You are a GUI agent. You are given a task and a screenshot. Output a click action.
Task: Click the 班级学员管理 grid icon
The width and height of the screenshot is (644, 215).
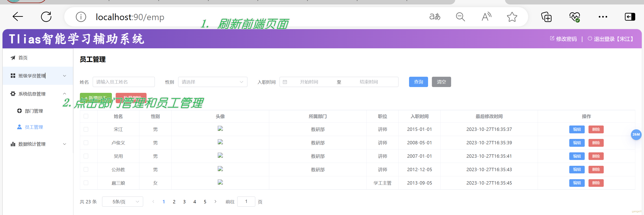[x=13, y=75]
